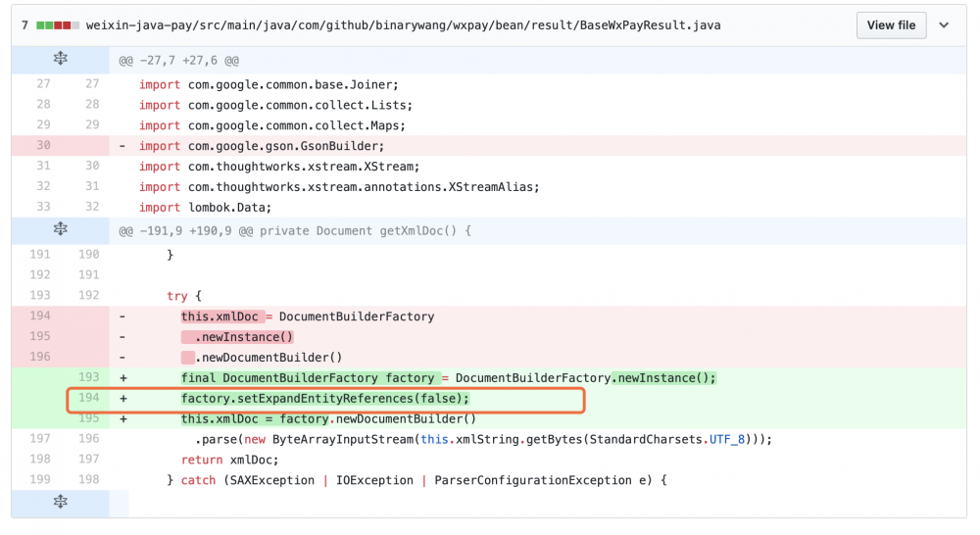Click the removed .newInstance() line
This screenshot has height=535, width=980.
[237, 337]
